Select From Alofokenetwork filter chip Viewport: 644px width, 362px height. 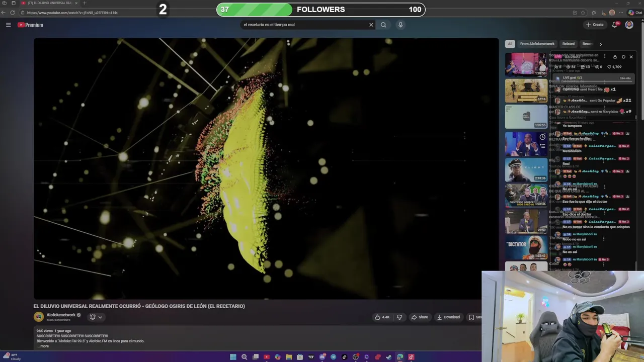537,44
